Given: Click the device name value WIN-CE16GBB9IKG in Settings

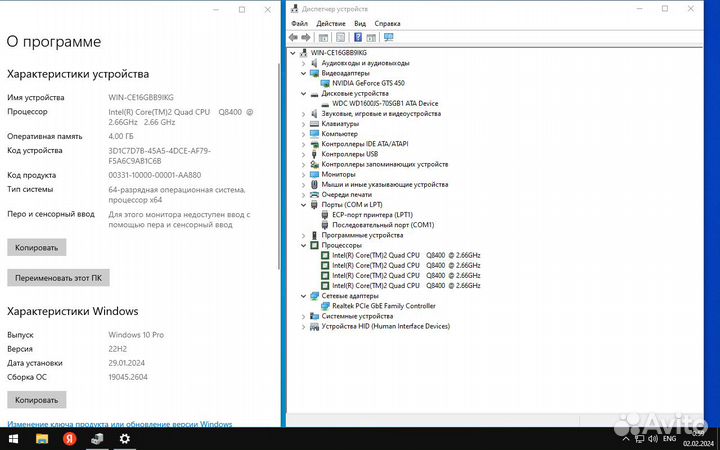Looking at the screenshot, I should tap(141, 97).
